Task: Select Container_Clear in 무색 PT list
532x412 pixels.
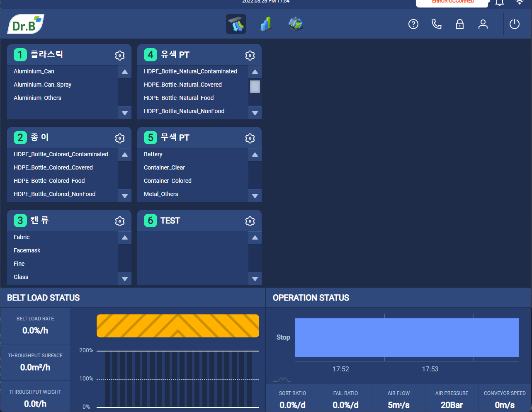Action: click(x=164, y=167)
